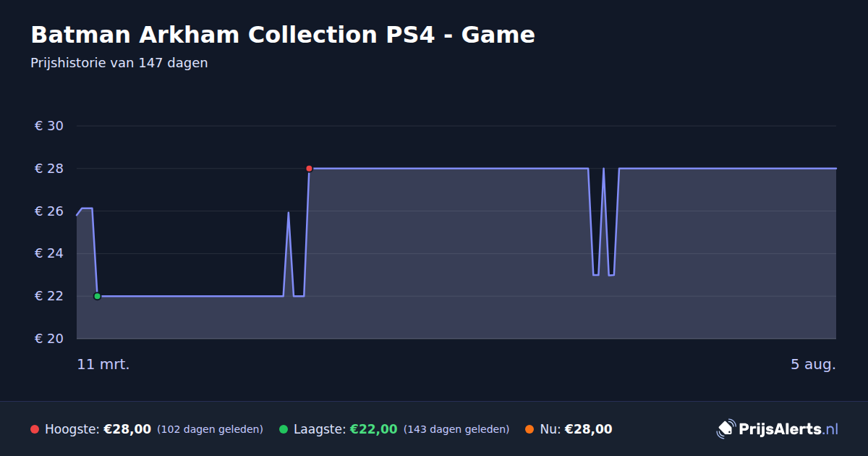Screen dimensions: 868x456
Task: Click the € 20 axis label
Action: pos(49,339)
